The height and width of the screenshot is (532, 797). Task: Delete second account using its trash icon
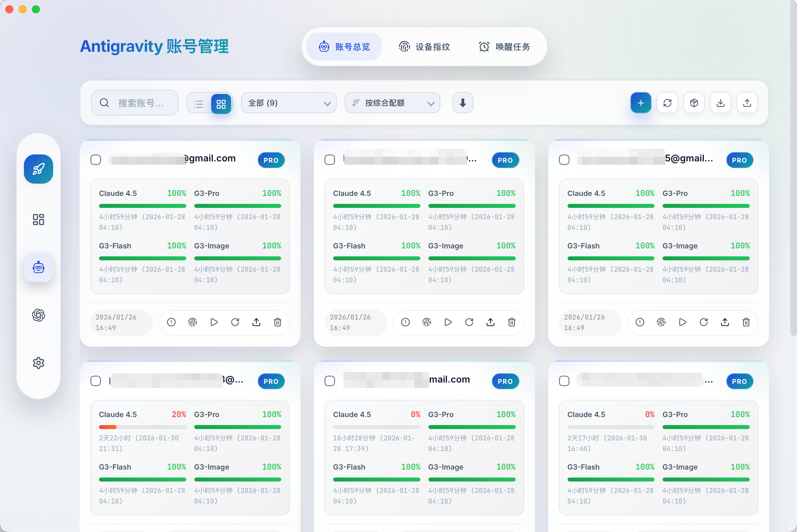click(511, 322)
